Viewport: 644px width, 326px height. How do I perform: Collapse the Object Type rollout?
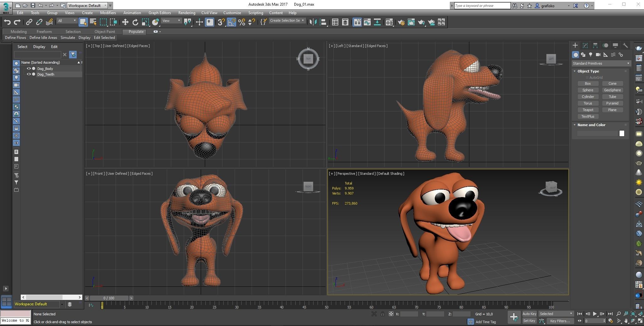coord(575,71)
